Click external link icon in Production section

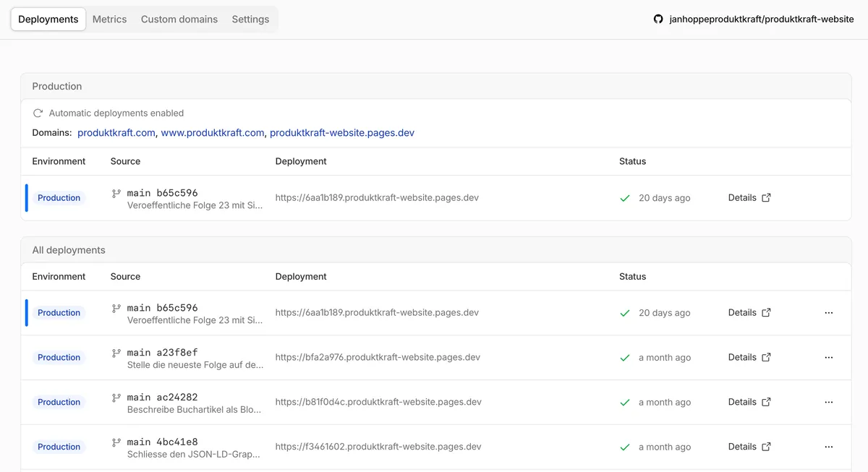coord(767,197)
